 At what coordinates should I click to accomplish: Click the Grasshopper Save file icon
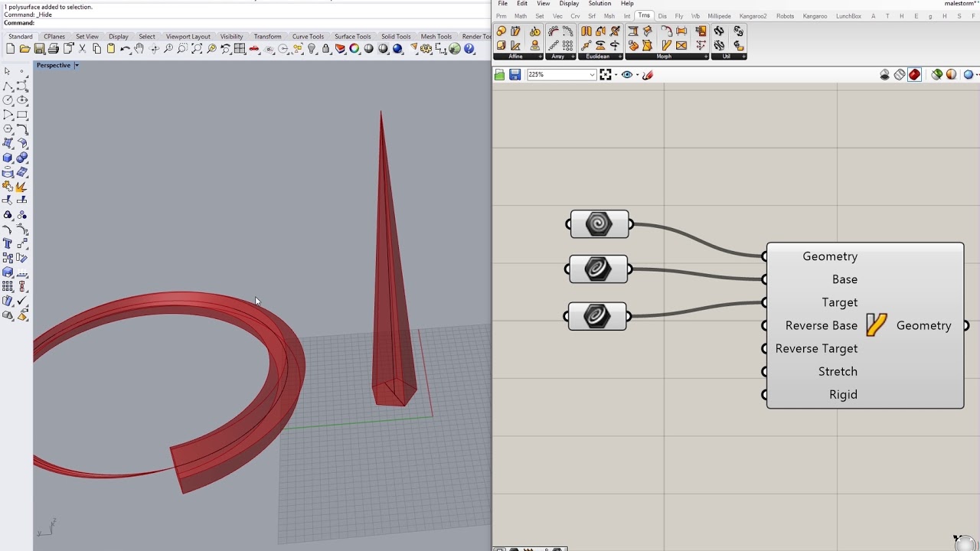514,74
